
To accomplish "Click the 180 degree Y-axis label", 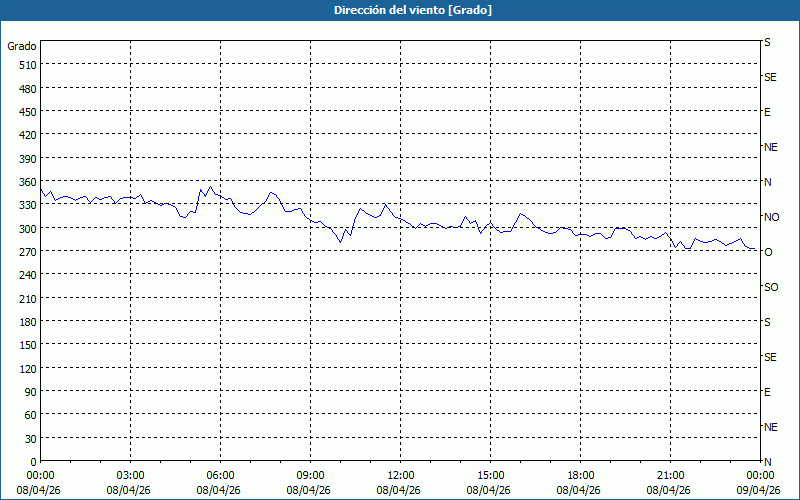I will coord(28,322).
